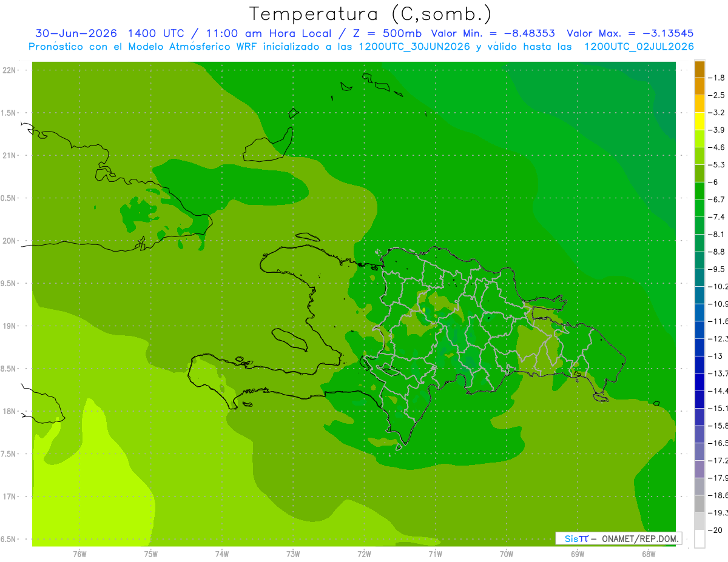Click the "20N" latitude label
728x562 pixels.
(10, 241)
